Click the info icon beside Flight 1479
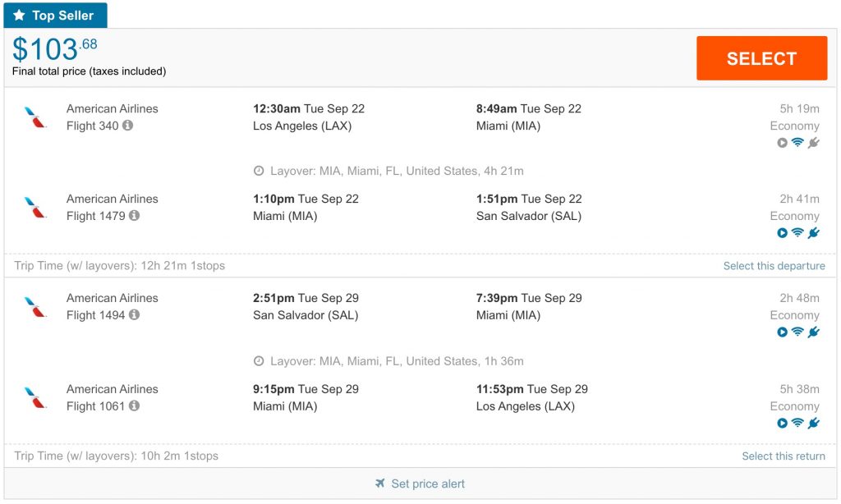The height and width of the screenshot is (504, 841). point(134,216)
